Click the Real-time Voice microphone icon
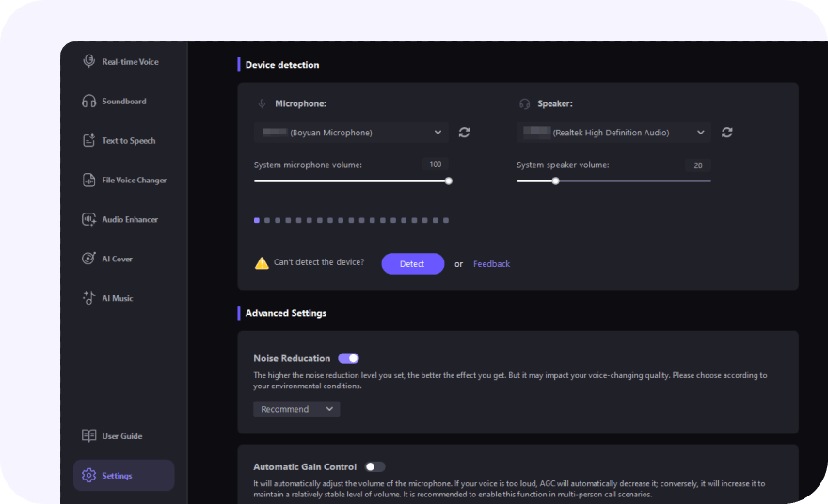828x504 pixels. click(x=88, y=61)
